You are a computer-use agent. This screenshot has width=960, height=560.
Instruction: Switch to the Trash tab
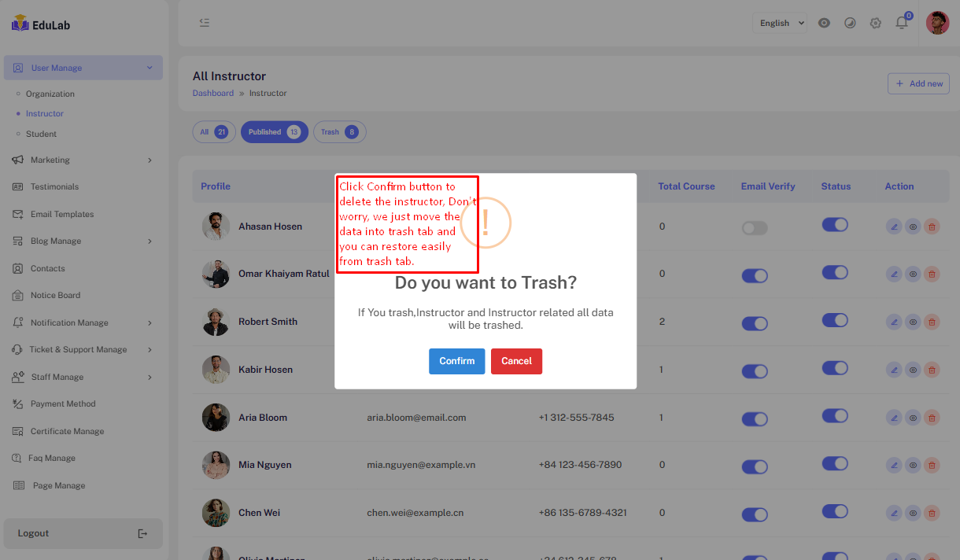coord(339,132)
